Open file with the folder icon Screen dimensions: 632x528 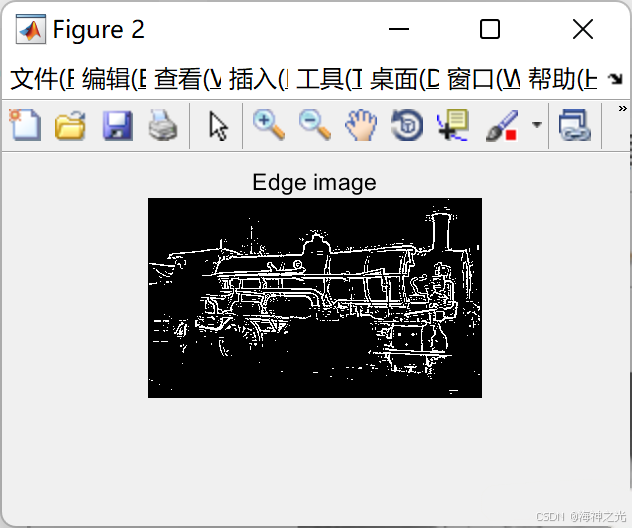tap(70, 126)
